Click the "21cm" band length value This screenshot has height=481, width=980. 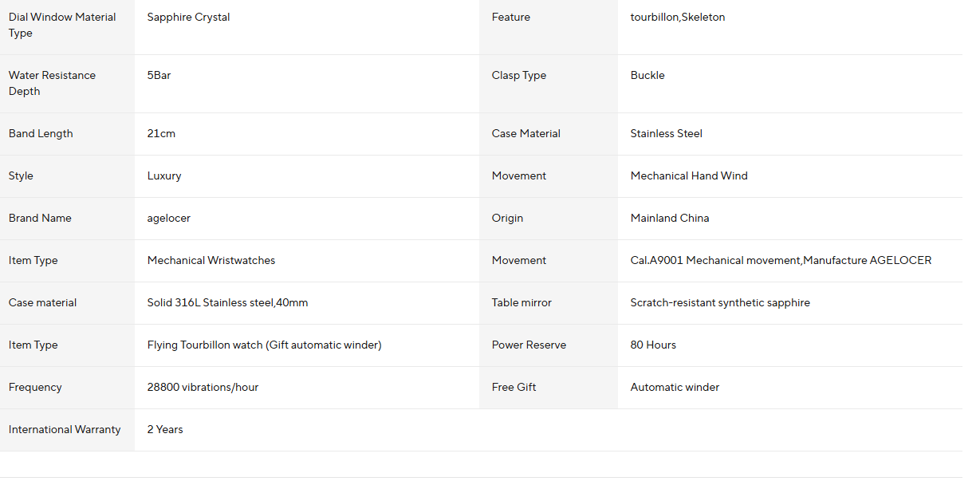point(161,134)
